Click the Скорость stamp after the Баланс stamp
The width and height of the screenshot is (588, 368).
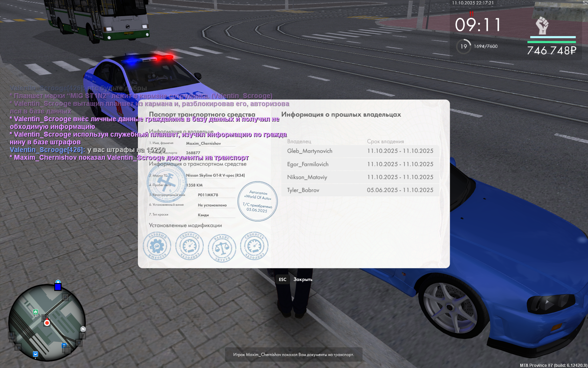(254, 246)
